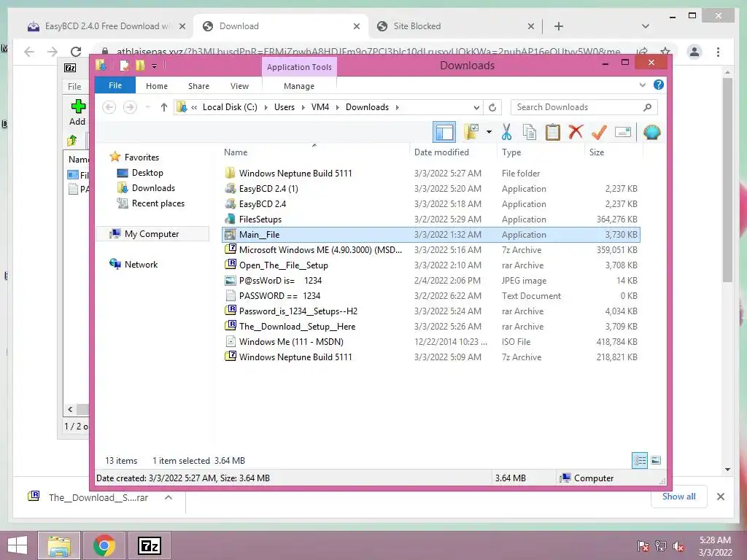Sort by Date modified column header
Screen dimensions: 747x560
point(452,152)
